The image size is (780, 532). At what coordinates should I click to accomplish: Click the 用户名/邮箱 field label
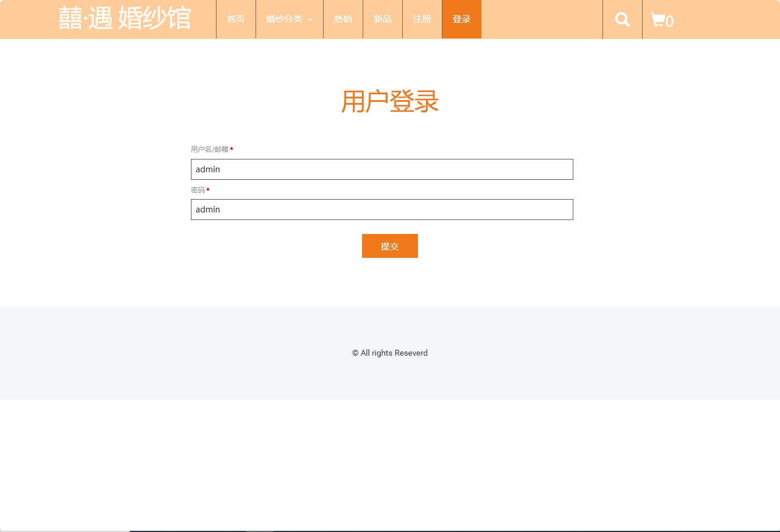click(x=209, y=149)
